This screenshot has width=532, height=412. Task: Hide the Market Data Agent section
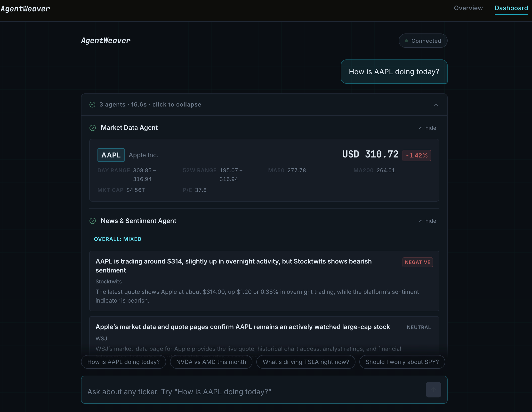click(427, 128)
